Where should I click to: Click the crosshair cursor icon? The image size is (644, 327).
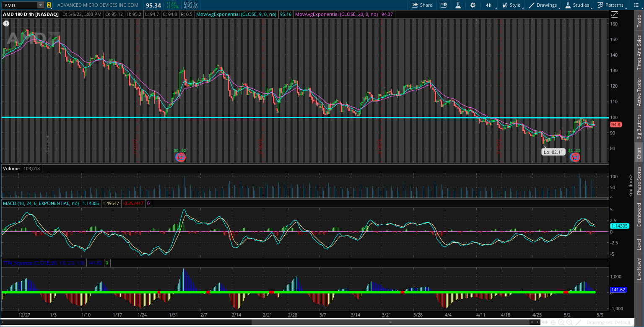pos(553,322)
